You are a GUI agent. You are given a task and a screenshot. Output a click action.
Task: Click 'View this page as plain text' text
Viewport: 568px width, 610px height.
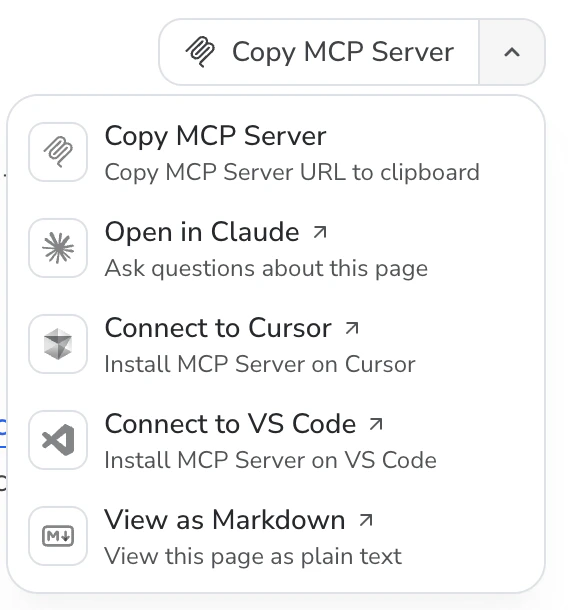[x=253, y=556]
